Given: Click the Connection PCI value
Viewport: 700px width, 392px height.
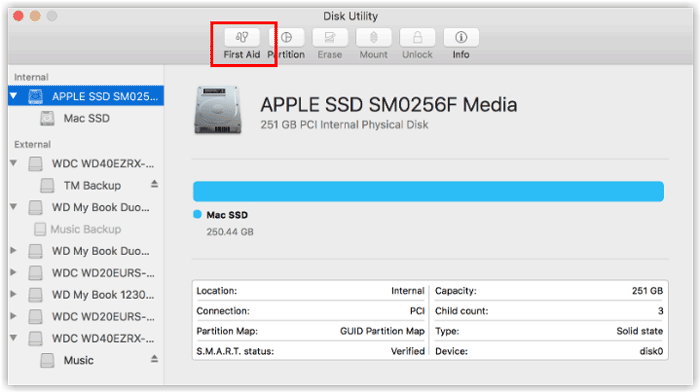Looking at the screenshot, I should click(417, 311).
